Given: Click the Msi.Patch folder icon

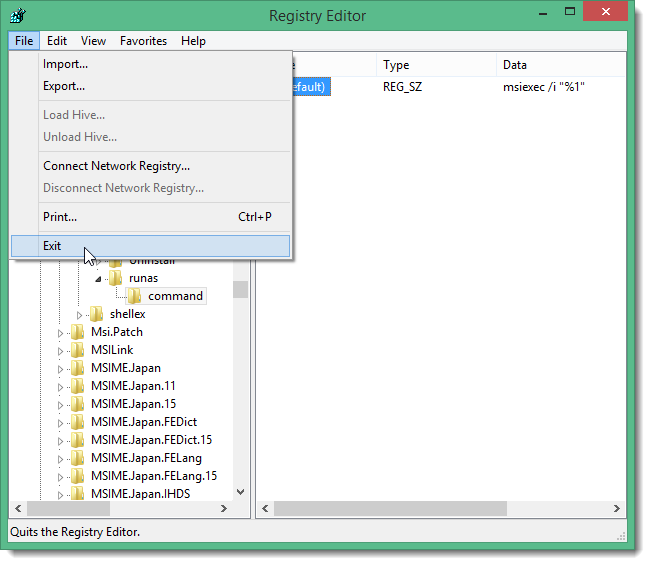Looking at the screenshot, I should pos(78,332).
